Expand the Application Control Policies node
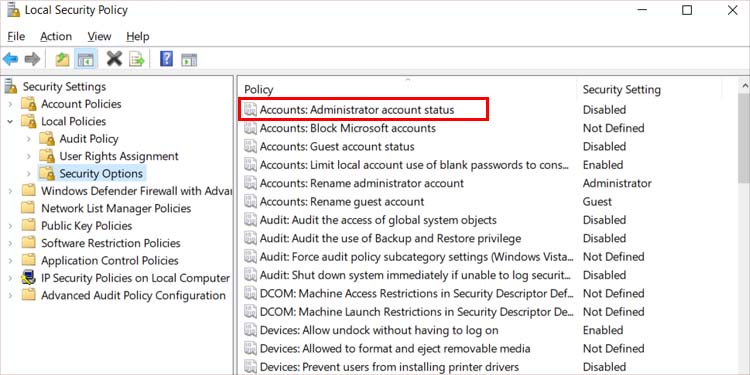 pos(11,261)
